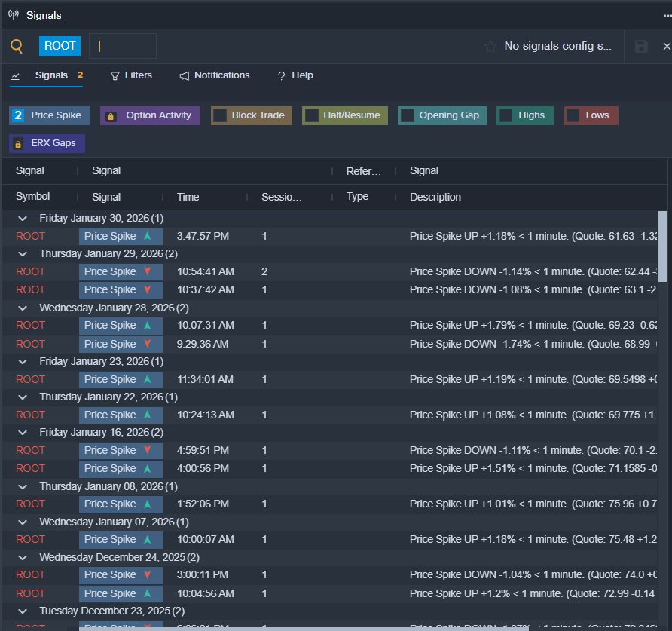This screenshot has width=672, height=631.
Task: Enable the Opening Gap checkbox
Action: click(408, 115)
